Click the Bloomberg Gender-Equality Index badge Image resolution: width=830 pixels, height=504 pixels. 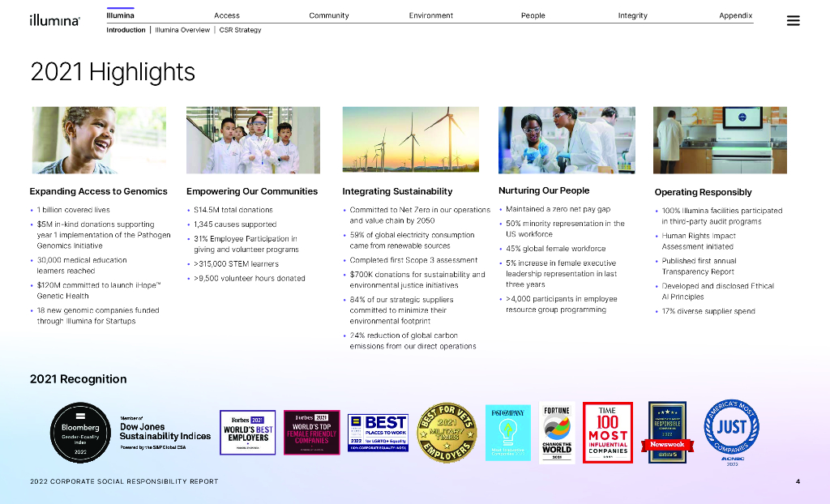80,433
